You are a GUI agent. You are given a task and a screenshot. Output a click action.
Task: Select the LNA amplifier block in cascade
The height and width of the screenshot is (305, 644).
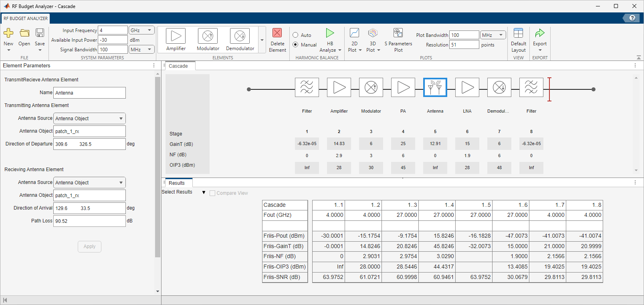(x=467, y=87)
